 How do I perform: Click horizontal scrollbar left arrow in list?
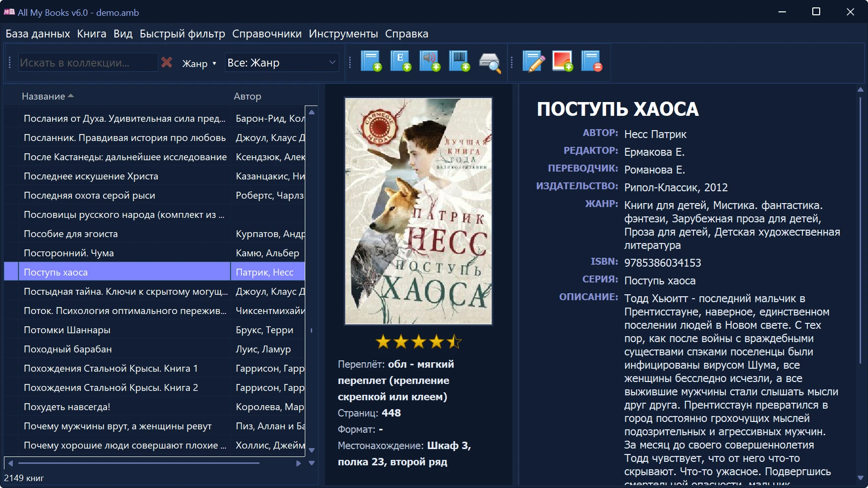click(10, 463)
